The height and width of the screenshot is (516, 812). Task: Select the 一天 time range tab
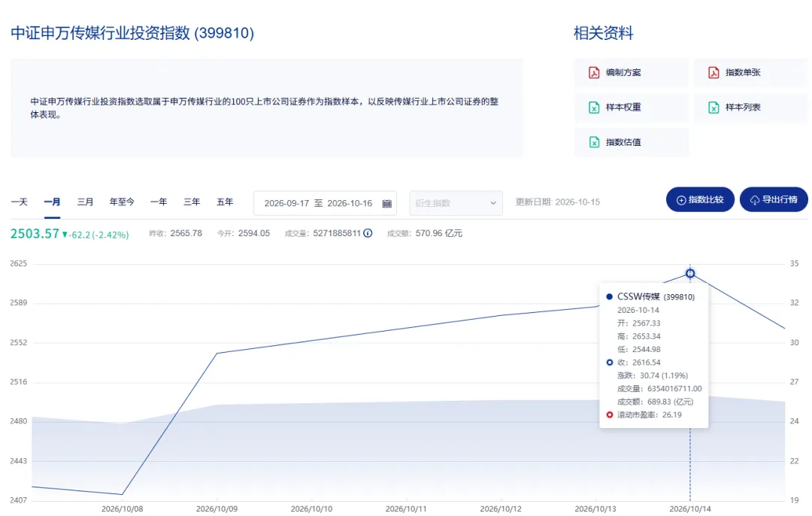19,202
